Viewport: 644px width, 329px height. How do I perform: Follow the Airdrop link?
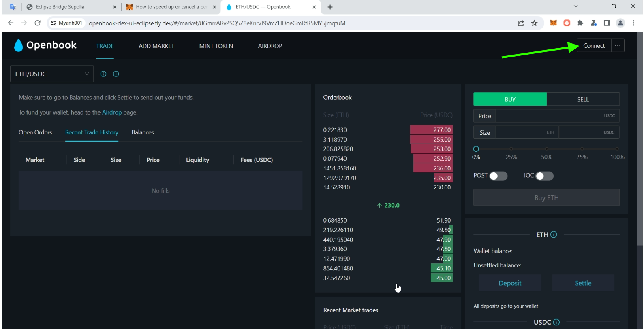112,112
